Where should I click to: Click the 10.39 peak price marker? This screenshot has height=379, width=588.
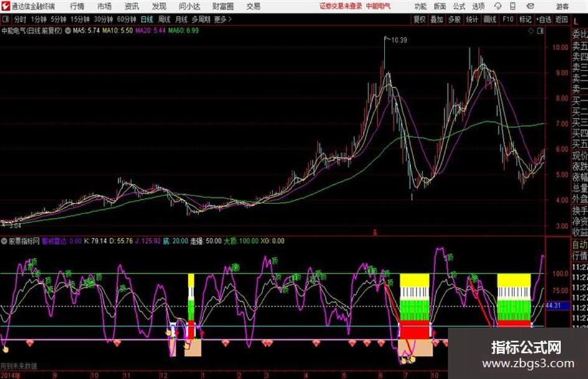pyautogui.click(x=399, y=40)
